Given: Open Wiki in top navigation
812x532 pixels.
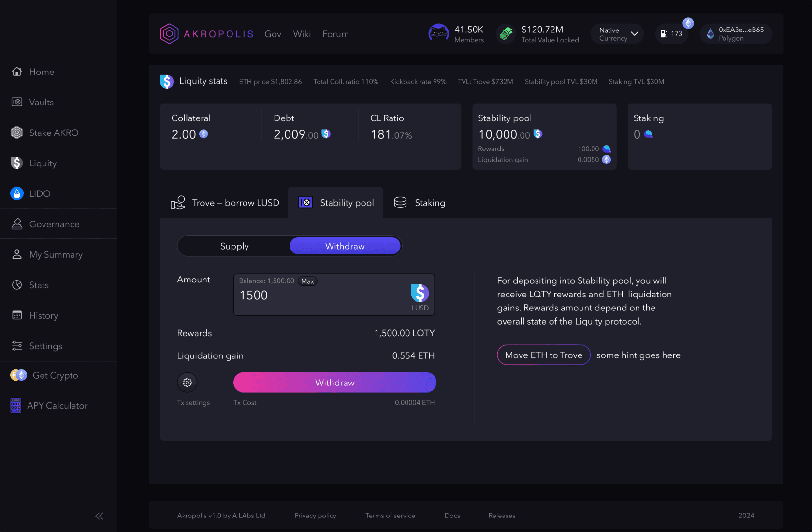Looking at the screenshot, I should [302, 34].
